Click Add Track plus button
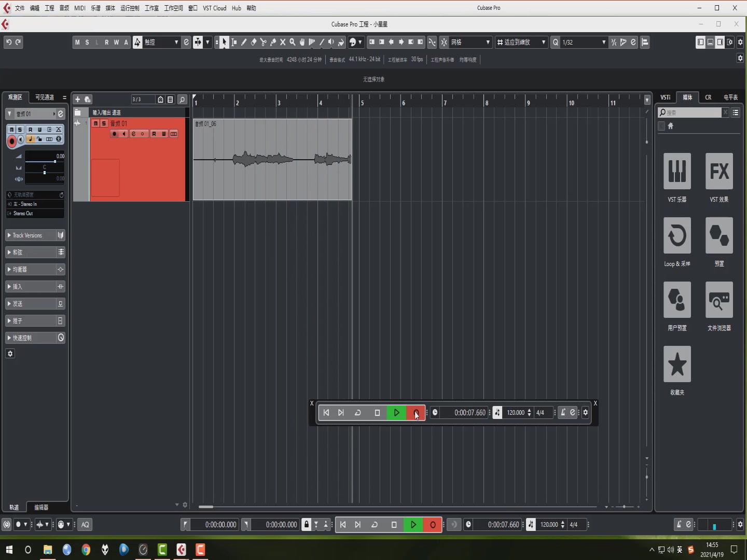The height and width of the screenshot is (560, 747). pos(78,99)
